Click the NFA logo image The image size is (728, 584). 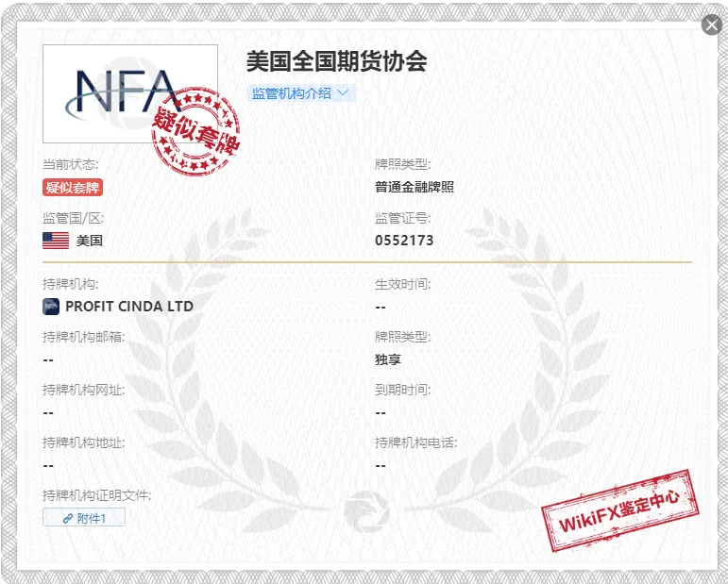pos(130,93)
